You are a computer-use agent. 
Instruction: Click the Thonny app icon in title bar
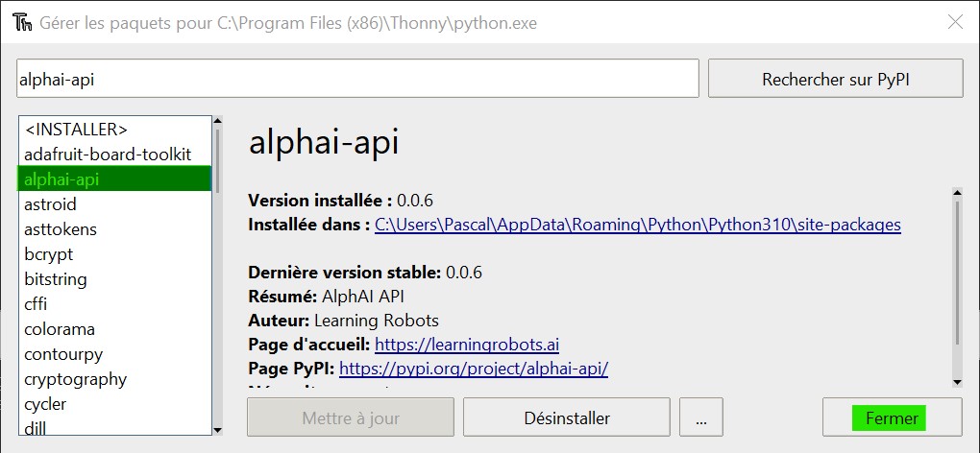(x=21, y=22)
